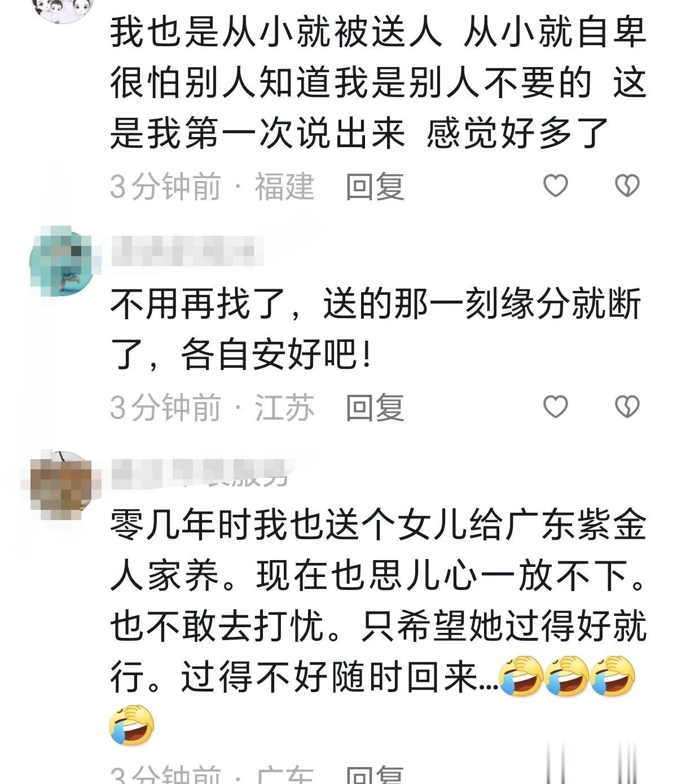Dislike the Fujian comment with the broken heart
The height and width of the screenshot is (784, 677).
coord(627,186)
